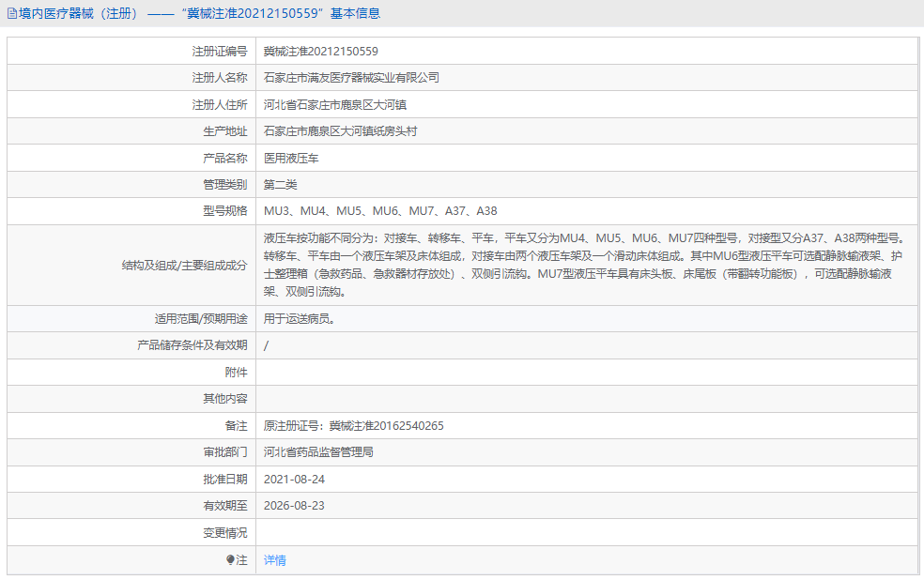
Task: Click the 注册人名称 row label
Action: click(219, 78)
